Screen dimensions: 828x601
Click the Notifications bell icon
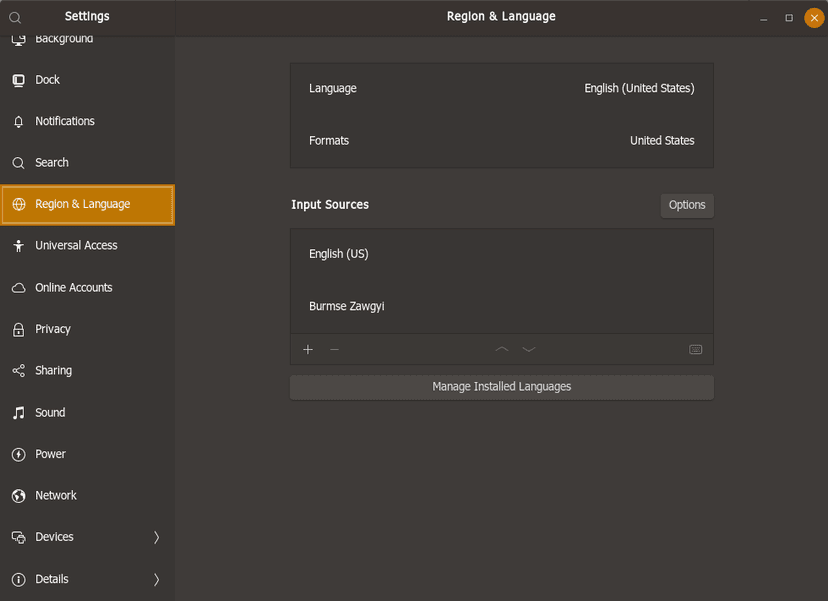(x=18, y=121)
